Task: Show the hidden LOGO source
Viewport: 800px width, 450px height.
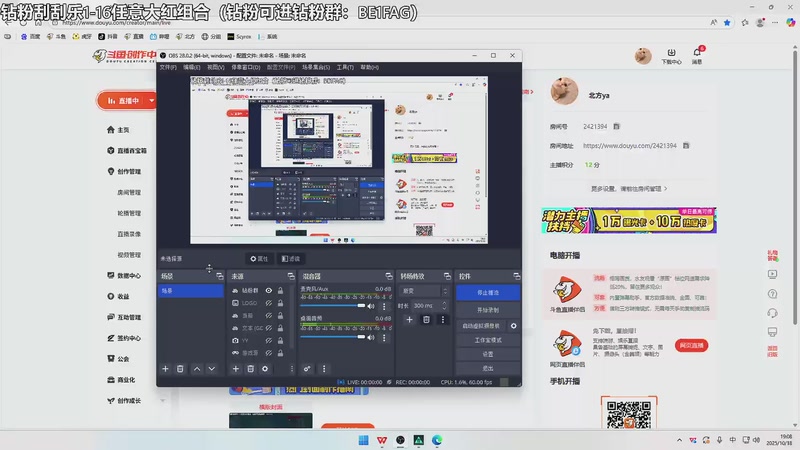Action: click(x=268, y=303)
